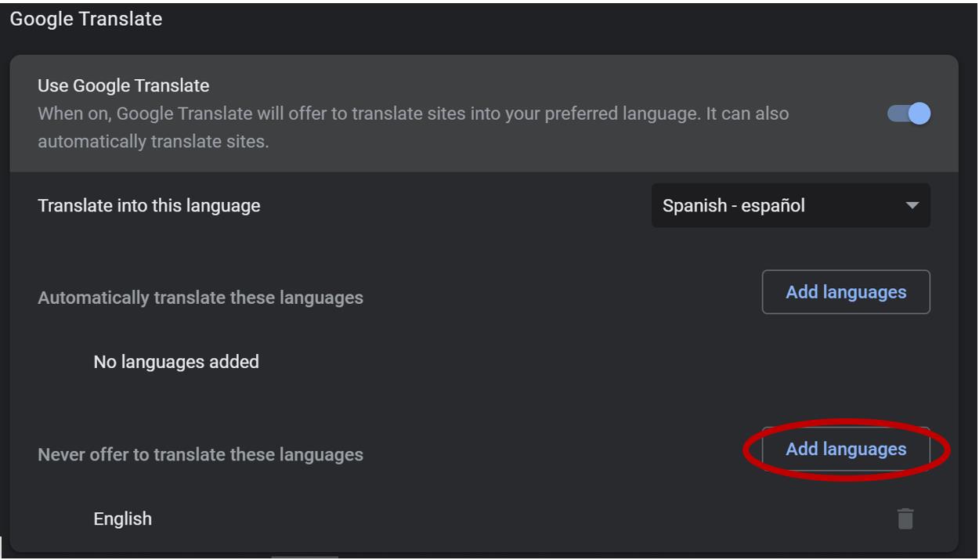Click the arrow on the target language dropdown

click(912, 206)
